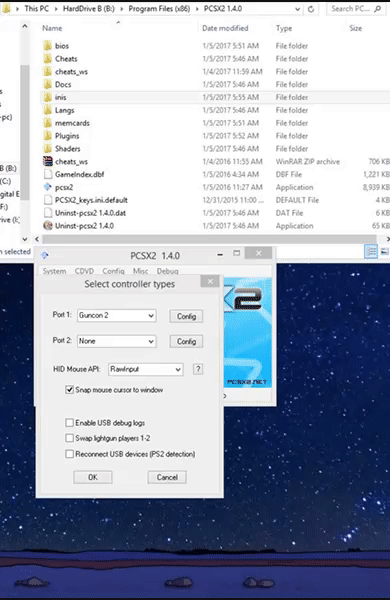
Task: Click the file list scroll-left arrow
Action: coord(37,239)
